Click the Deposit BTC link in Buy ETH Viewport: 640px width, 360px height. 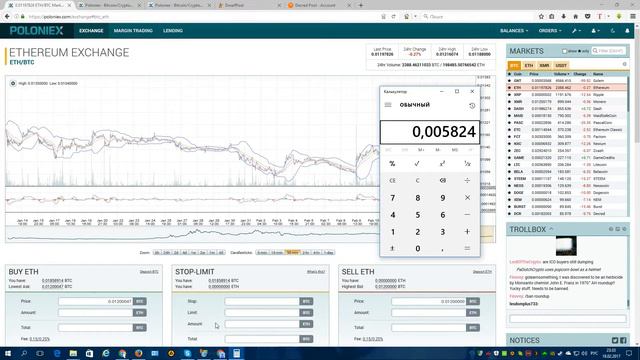[149, 272]
